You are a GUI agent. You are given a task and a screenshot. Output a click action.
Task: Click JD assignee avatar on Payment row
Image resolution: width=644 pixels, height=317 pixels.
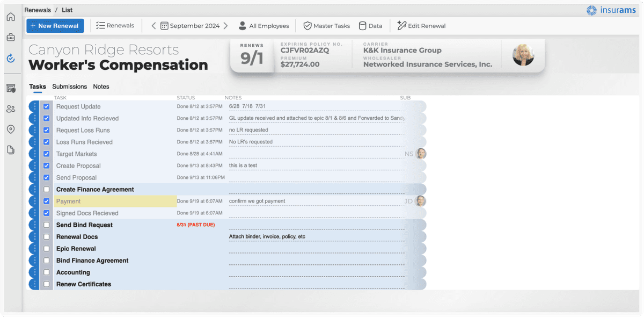[421, 201]
